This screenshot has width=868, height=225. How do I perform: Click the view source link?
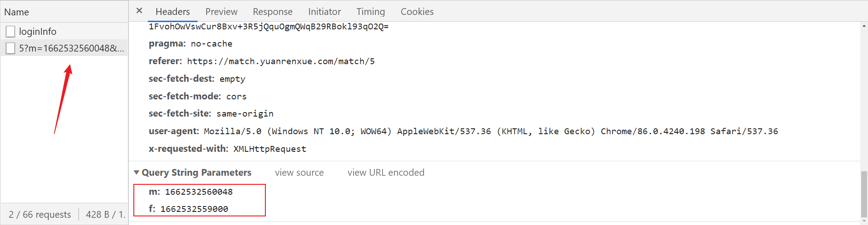299,173
